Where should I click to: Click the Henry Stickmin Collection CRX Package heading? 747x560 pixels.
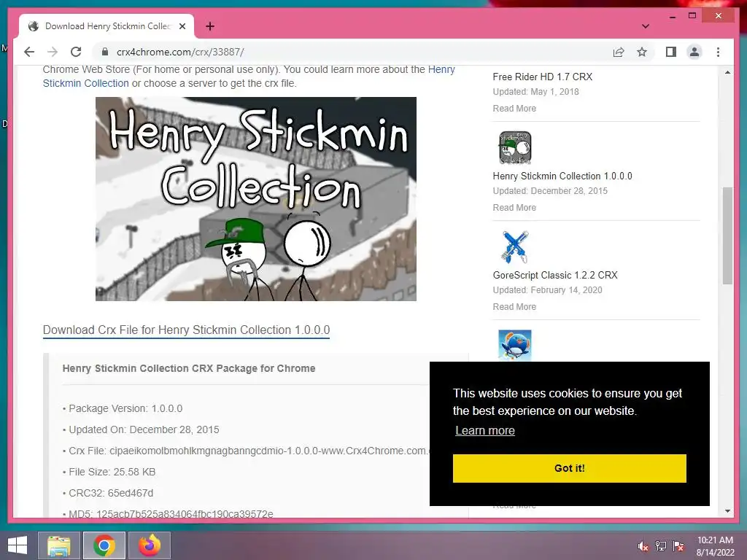point(189,368)
